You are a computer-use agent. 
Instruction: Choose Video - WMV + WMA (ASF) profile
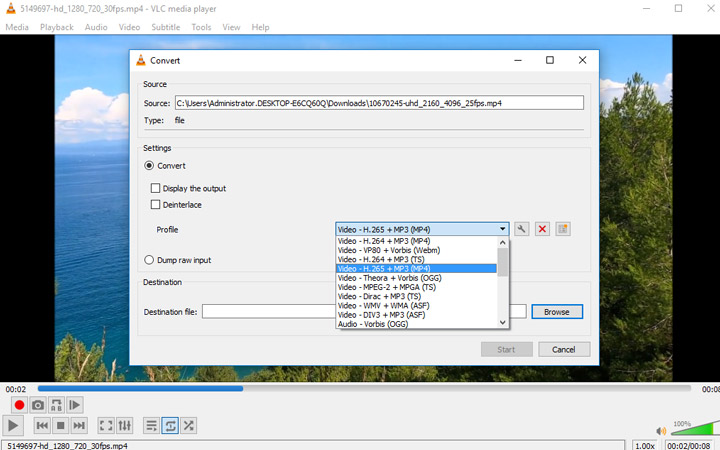[x=416, y=305]
